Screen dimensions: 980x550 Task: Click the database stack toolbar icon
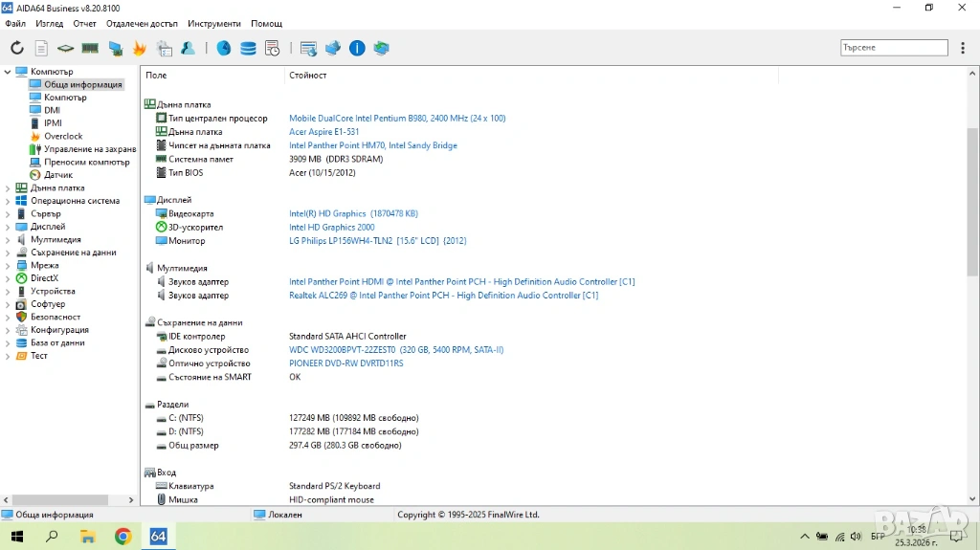(248, 48)
